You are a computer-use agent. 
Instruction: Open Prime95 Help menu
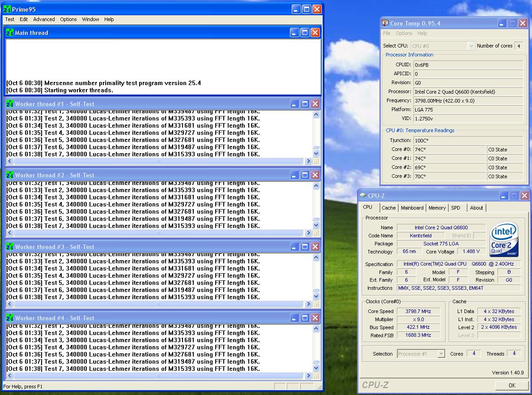109,19
